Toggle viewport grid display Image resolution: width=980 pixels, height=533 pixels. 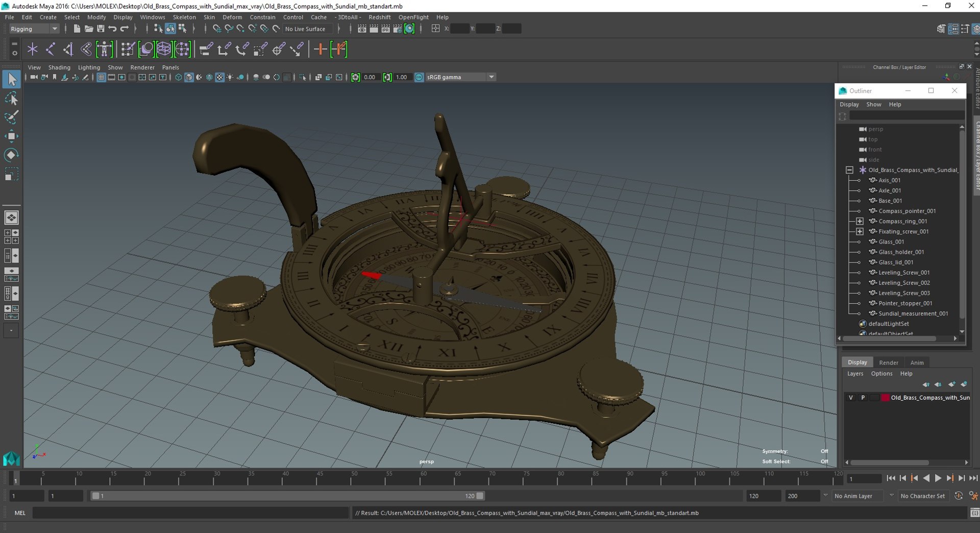[101, 77]
